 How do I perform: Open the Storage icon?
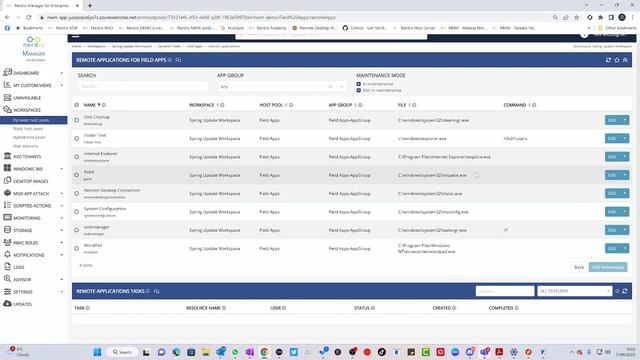[x=7, y=230]
